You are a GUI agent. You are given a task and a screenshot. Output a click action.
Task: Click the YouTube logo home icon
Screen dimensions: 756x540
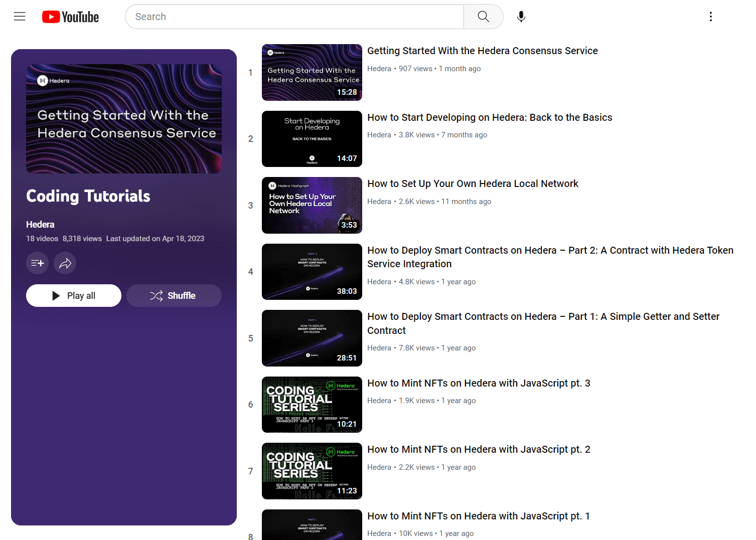pyautogui.click(x=71, y=17)
